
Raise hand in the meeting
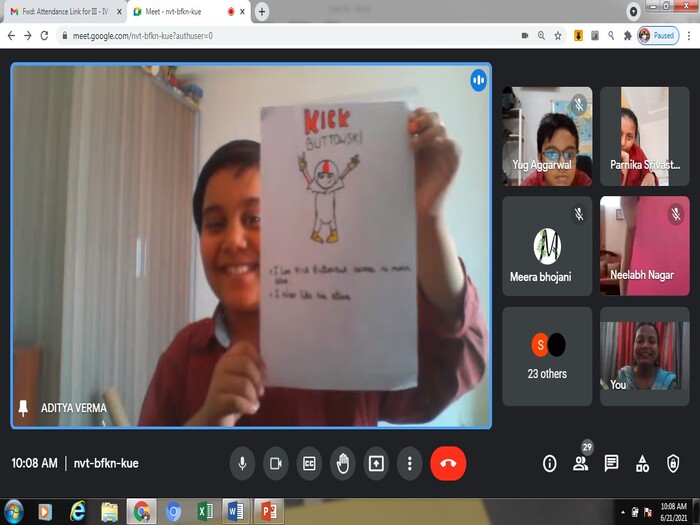coord(343,463)
